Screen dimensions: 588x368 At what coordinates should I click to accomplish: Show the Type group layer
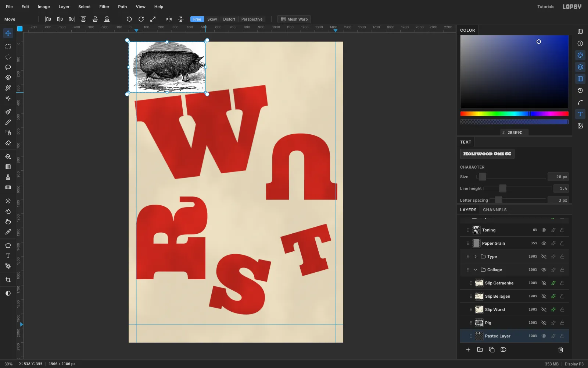(544, 256)
